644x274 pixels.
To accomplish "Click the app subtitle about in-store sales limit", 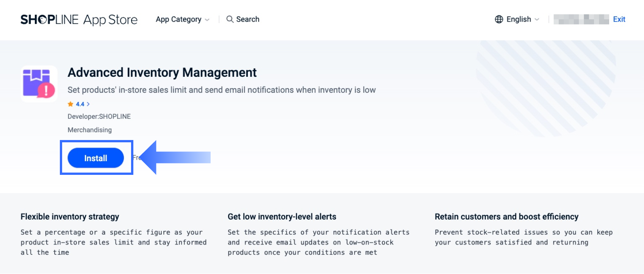I will point(222,90).
